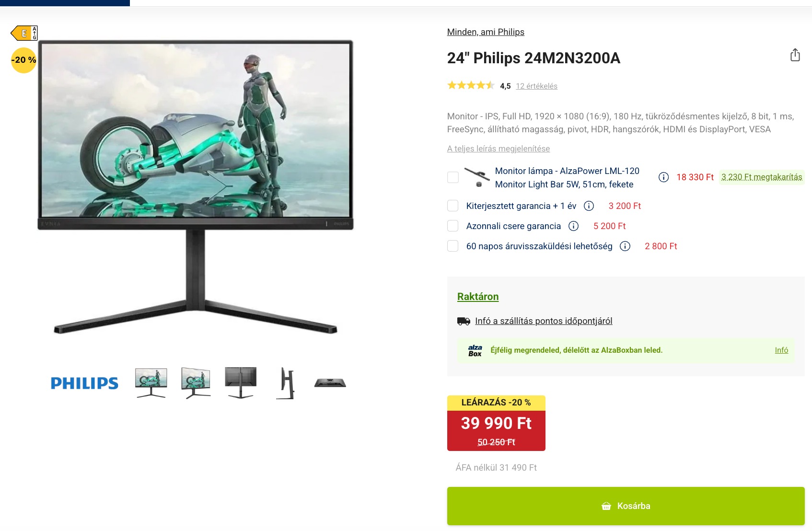Screen dimensions: 812x531
Task: Tick the Monitor lámpa AlzaPower checkbox
Action: (x=453, y=177)
